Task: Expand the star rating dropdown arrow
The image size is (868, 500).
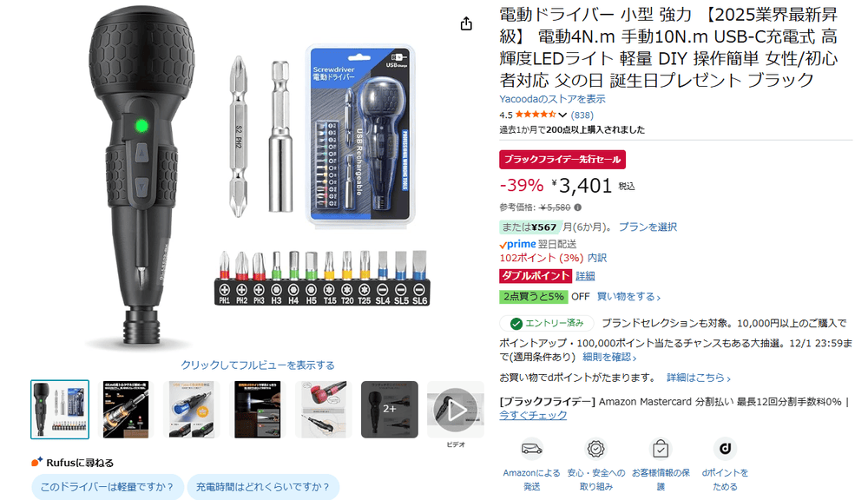Action: 562,115
